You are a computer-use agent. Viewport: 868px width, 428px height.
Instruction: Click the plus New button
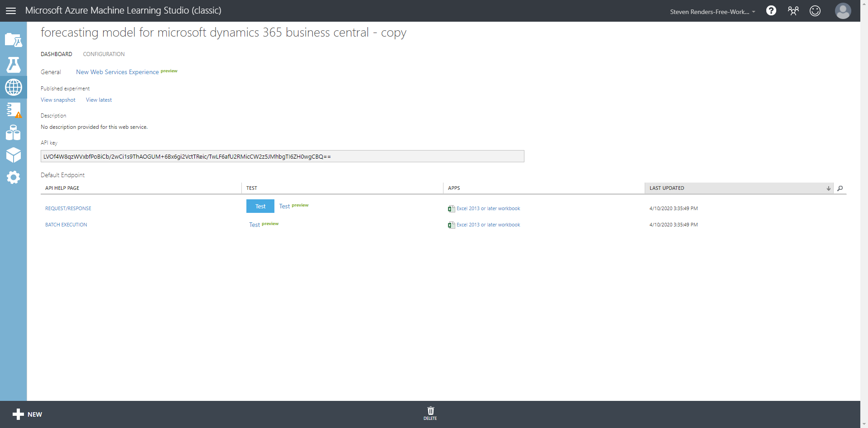coord(27,414)
